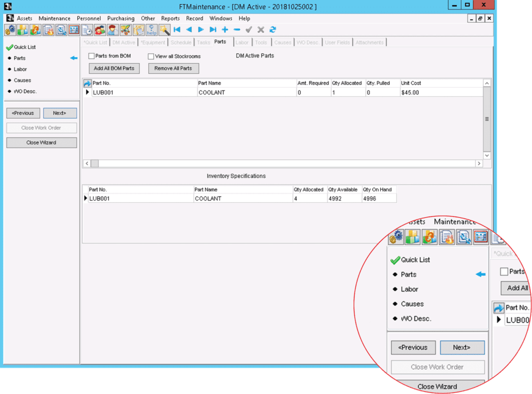Click the Add All BOM Parts button
The height and width of the screenshot is (394, 532).
(x=114, y=68)
